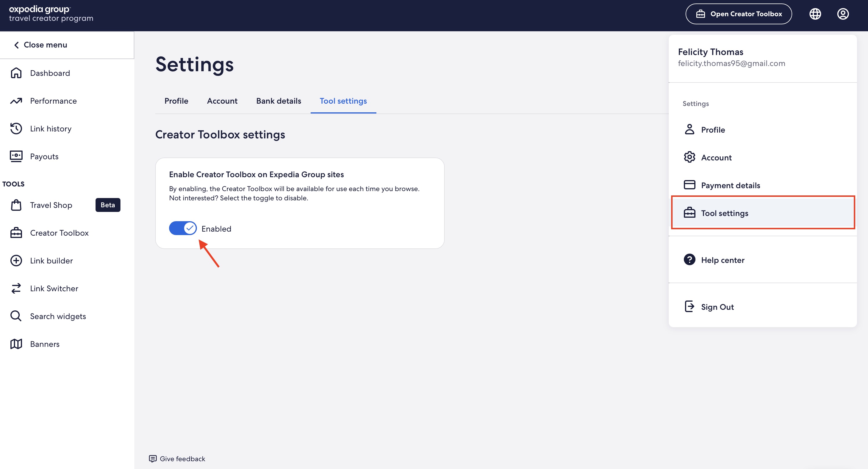Image resolution: width=868 pixels, height=469 pixels.
Task: Switch to the Bank details tab
Action: [278, 101]
